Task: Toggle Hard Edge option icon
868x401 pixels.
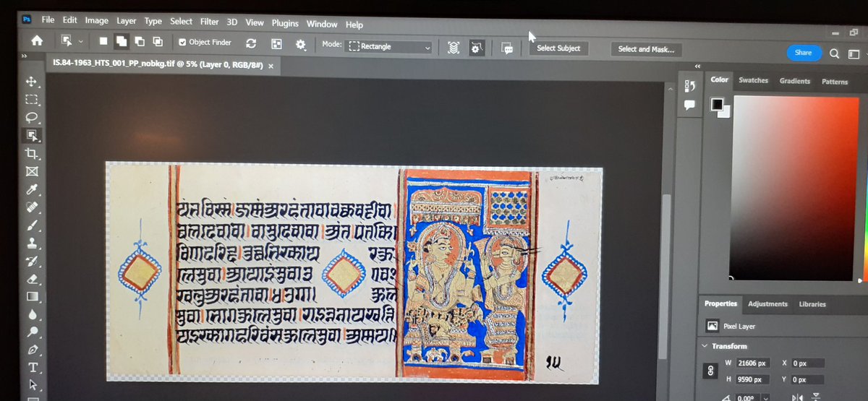Action: pyautogui.click(x=477, y=48)
